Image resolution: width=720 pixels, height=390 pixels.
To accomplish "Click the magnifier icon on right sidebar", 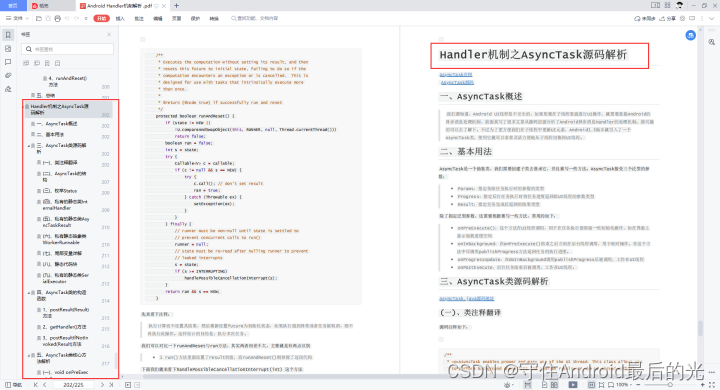I will (x=711, y=42).
